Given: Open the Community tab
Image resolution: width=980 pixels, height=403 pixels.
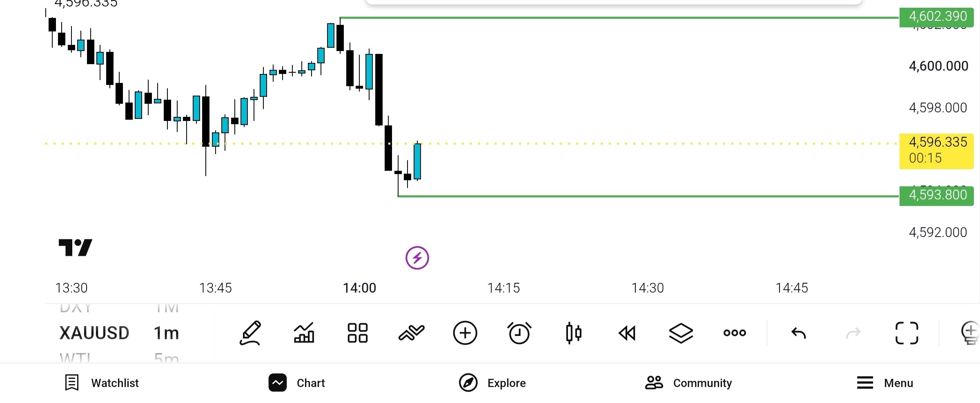Looking at the screenshot, I should 688,383.
